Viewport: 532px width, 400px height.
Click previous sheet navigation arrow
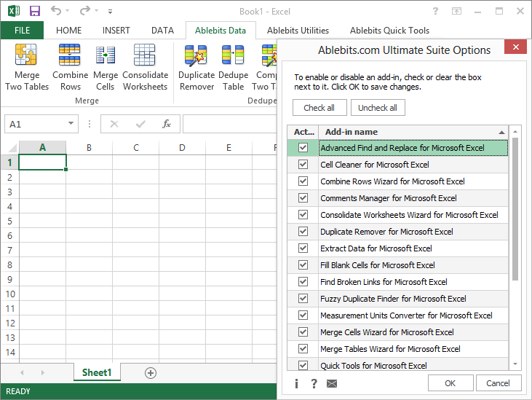click(x=22, y=373)
